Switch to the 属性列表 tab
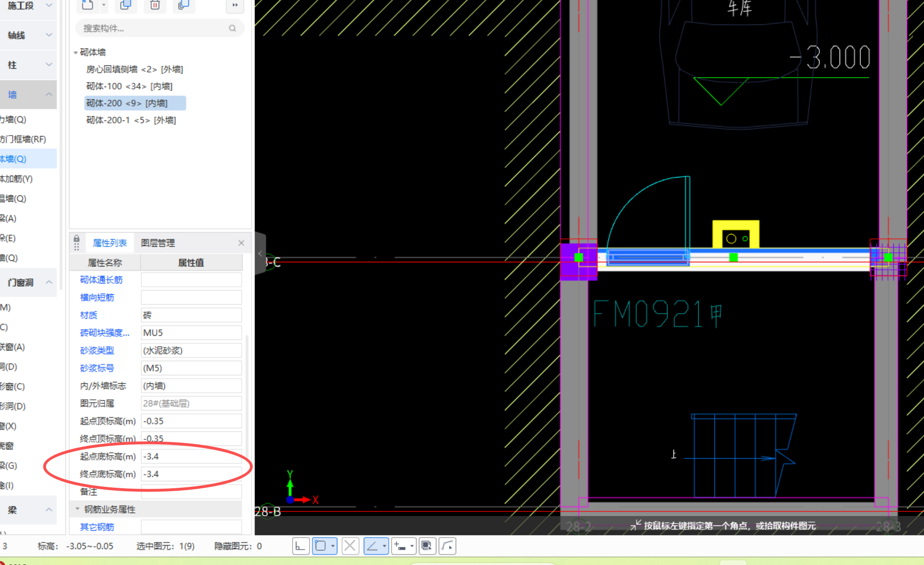This screenshot has width=924, height=565. pos(109,243)
